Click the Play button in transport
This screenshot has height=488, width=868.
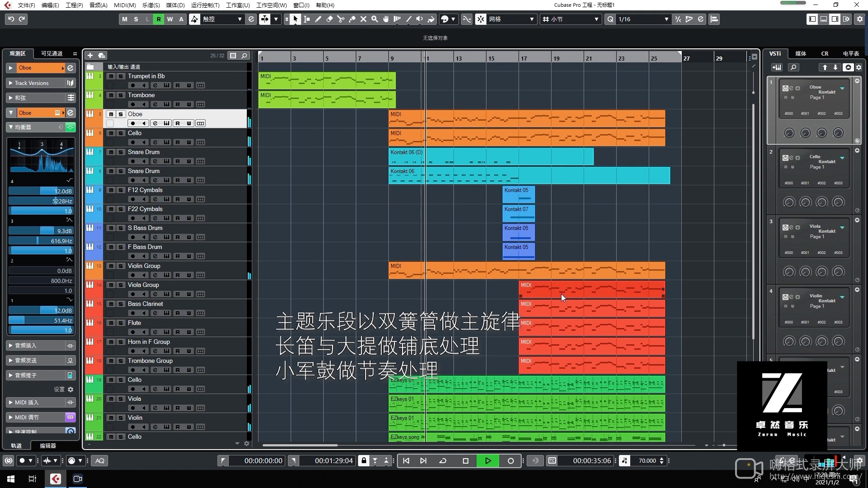(488, 460)
